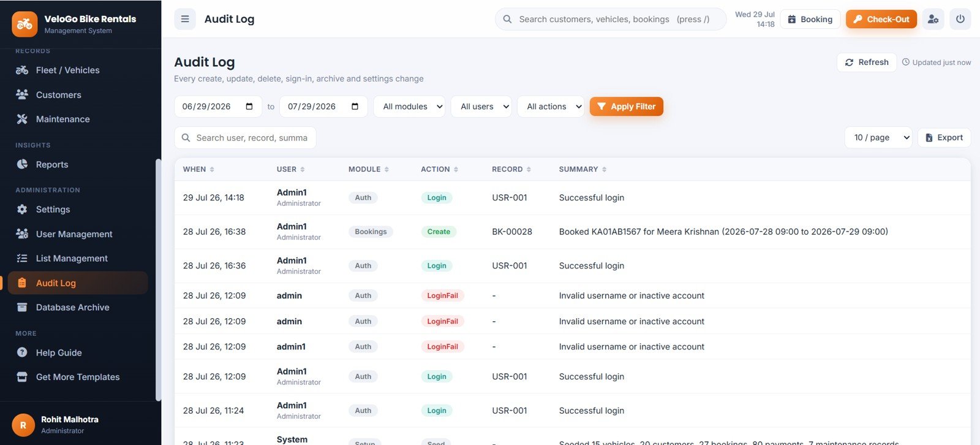Viewport: 980px width, 445px height.
Task: Open User Management page
Action: coord(78,234)
